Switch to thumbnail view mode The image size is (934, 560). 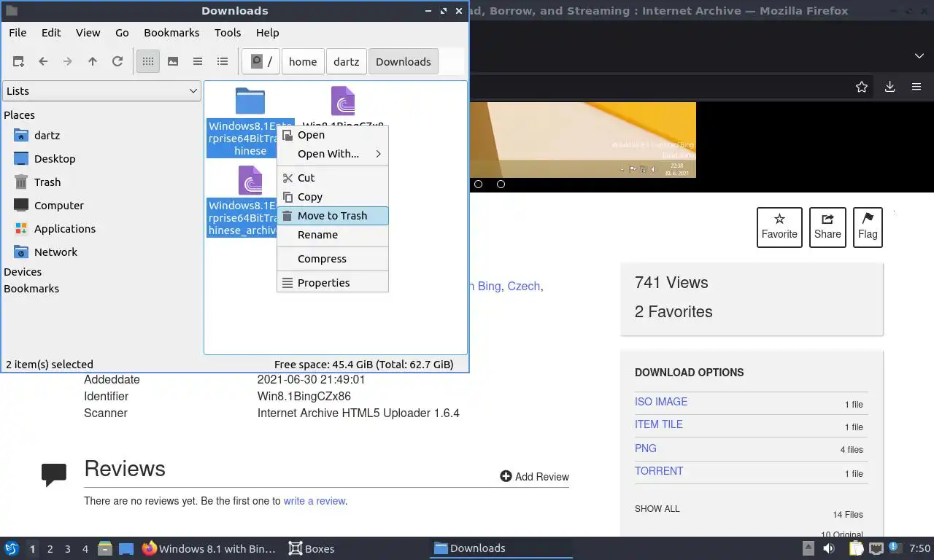173,62
